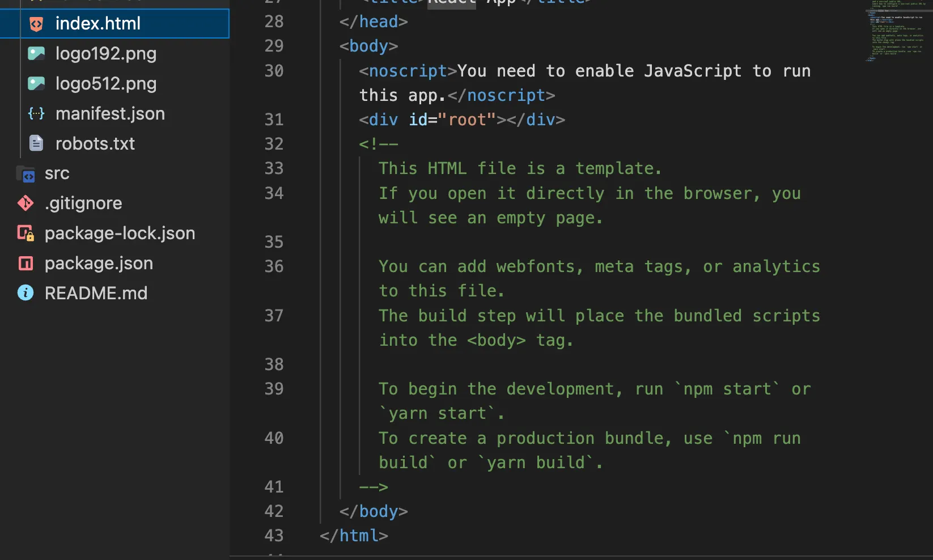The image size is (933, 560).
Task: Click the image icon next to logo512.png
Action: [x=36, y=84]
